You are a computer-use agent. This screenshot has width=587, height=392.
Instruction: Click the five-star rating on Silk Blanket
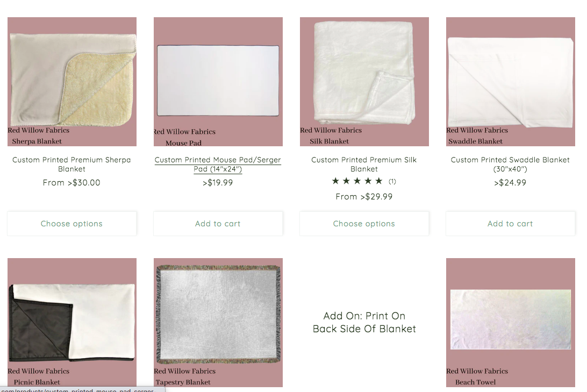pos(357,181)
